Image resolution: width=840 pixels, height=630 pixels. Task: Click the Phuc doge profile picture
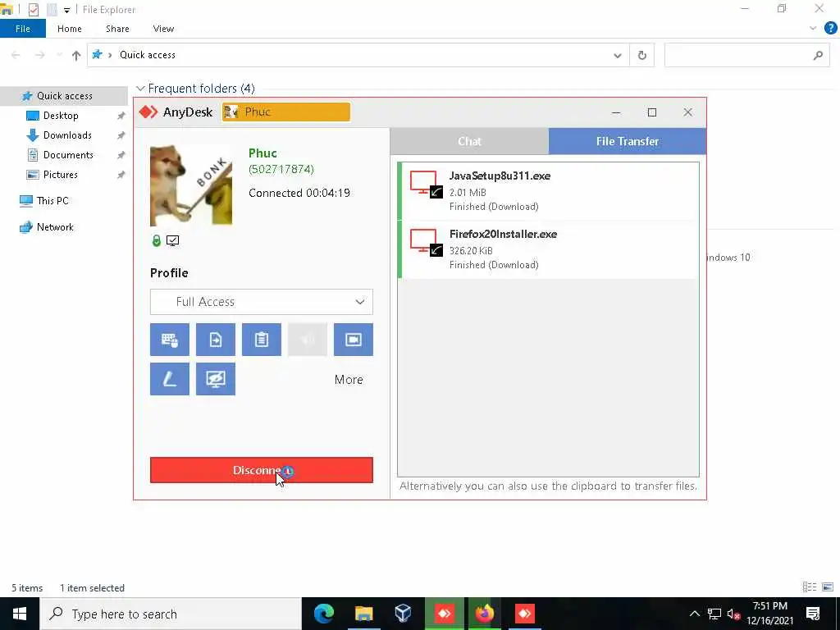click(191, 185)
